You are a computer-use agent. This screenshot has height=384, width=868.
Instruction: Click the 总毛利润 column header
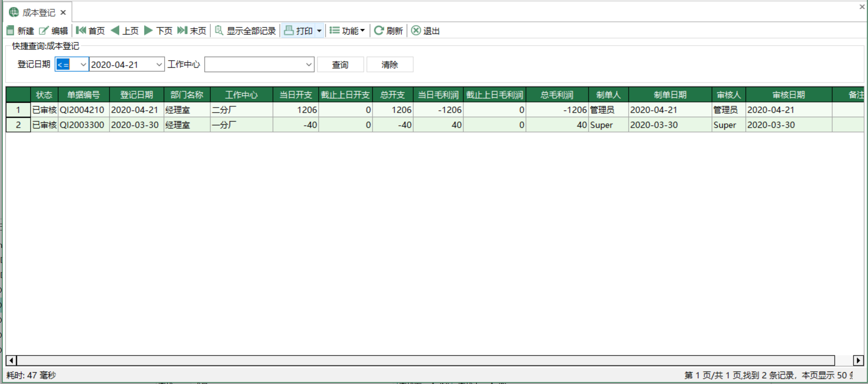click(557, 95)
